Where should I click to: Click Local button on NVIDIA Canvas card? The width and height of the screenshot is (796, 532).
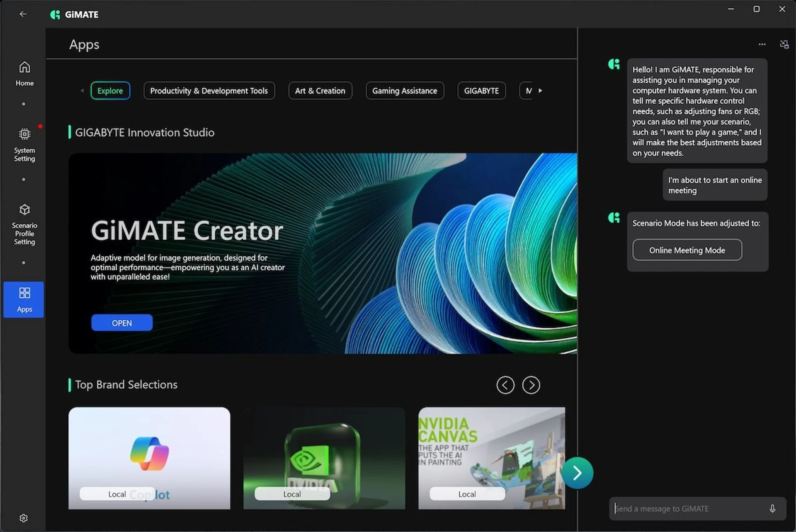(x=467, y=494)
